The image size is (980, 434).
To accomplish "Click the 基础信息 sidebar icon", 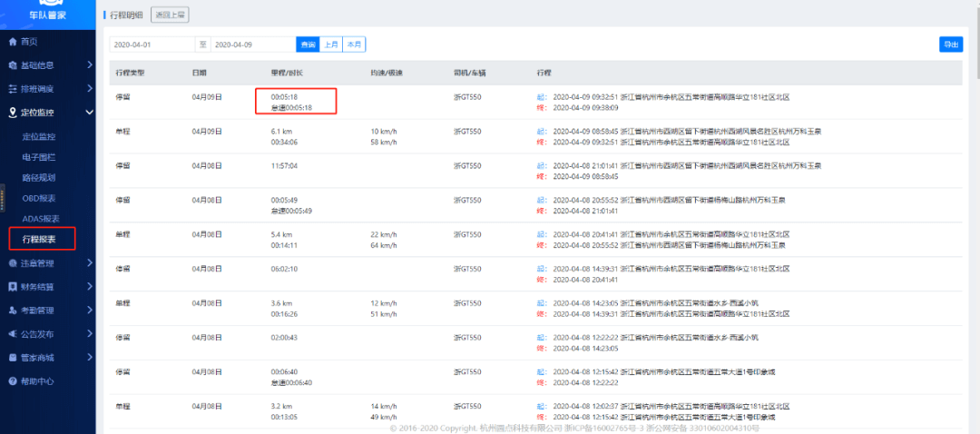I will [12, 65].
